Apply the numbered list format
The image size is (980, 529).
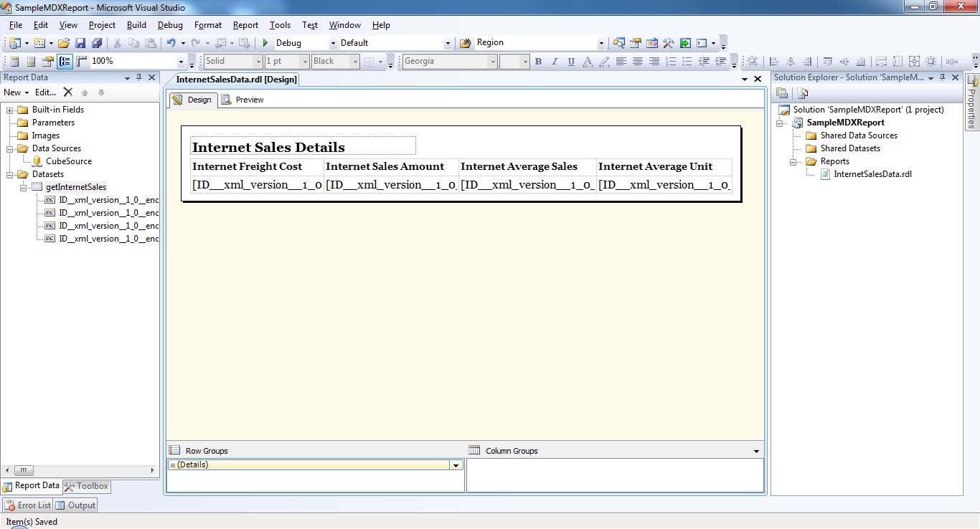point(671,62)
